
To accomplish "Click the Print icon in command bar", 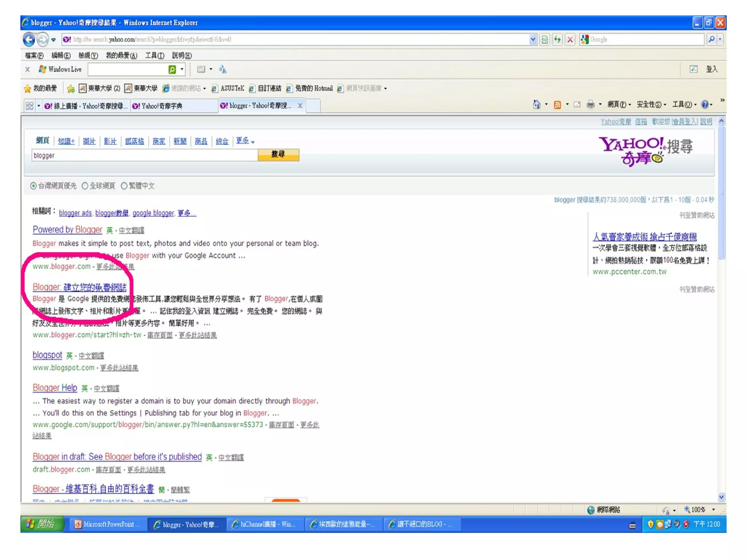I will (x=590, y=105).
